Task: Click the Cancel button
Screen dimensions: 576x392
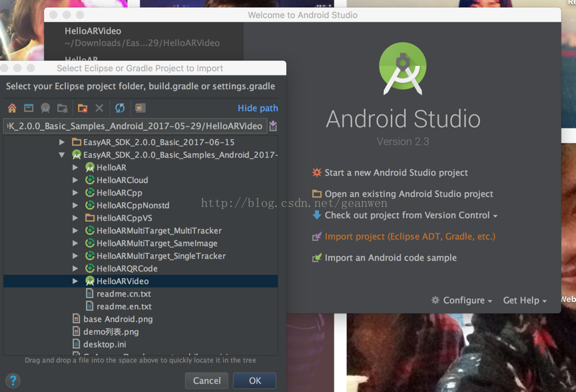Action: [x=207, y=381]
